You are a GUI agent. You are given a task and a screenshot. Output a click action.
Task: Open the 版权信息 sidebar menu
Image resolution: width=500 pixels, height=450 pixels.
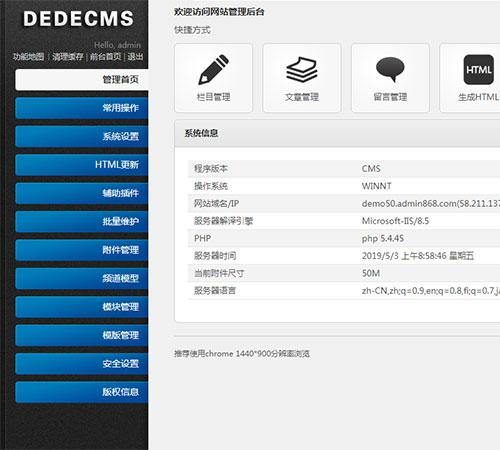click(x=82, y=392)
